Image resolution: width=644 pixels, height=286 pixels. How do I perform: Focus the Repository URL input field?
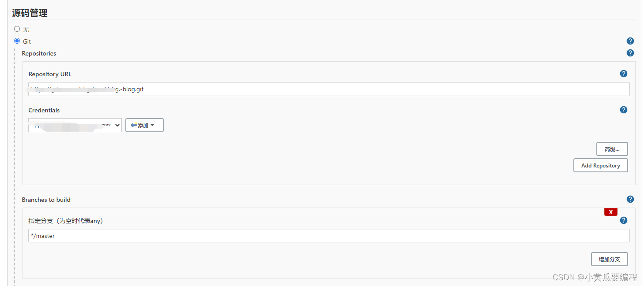(x=329, y=89)
